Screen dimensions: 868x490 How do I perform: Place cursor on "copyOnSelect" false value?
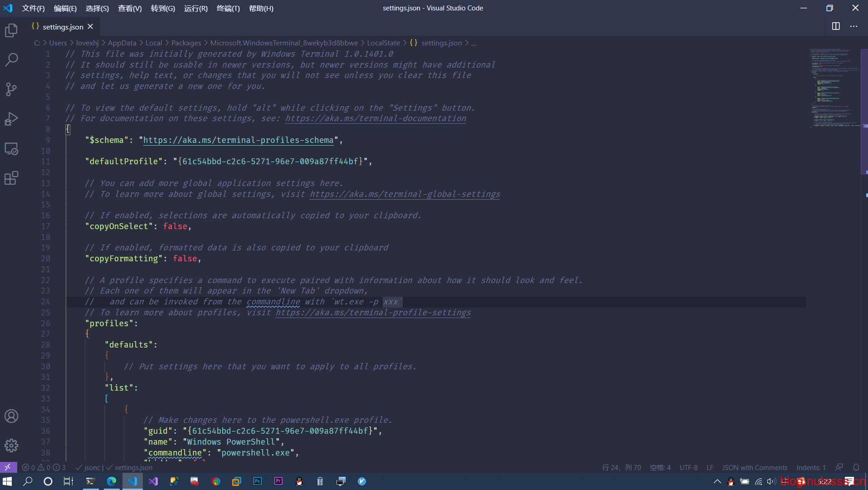tap(175, 226)
